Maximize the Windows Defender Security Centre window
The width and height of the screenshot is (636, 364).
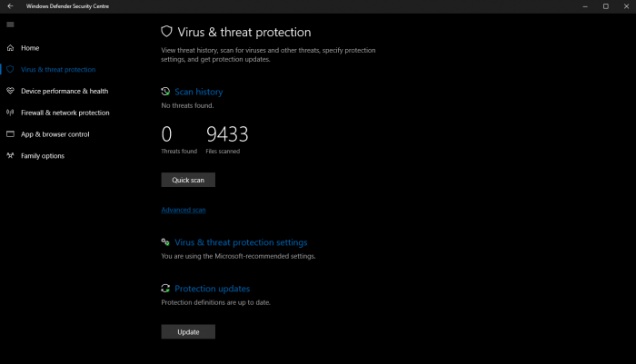point(605,6)
